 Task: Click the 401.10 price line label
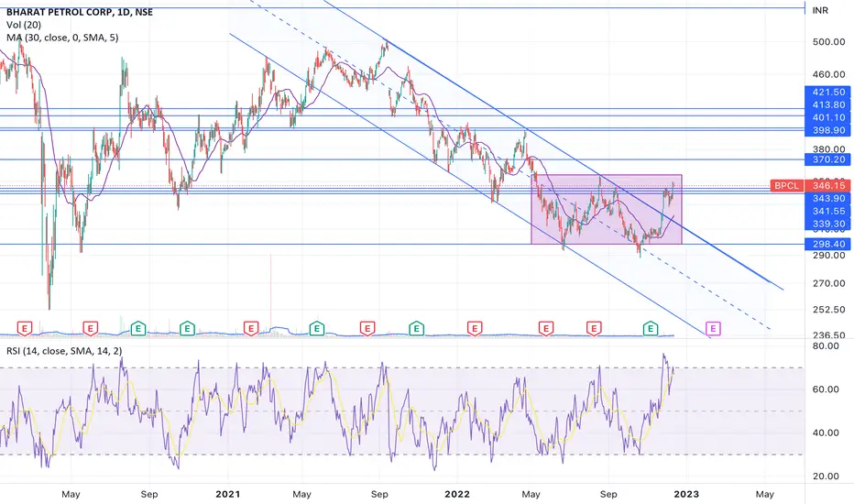click(x=828, y=117)
